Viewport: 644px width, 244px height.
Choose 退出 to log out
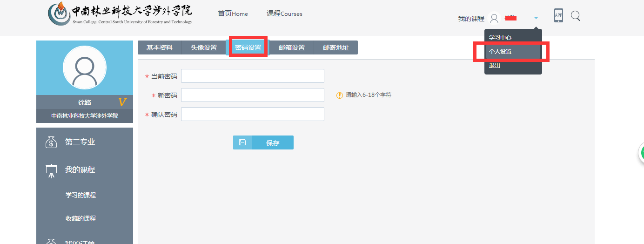click(495, 66)
